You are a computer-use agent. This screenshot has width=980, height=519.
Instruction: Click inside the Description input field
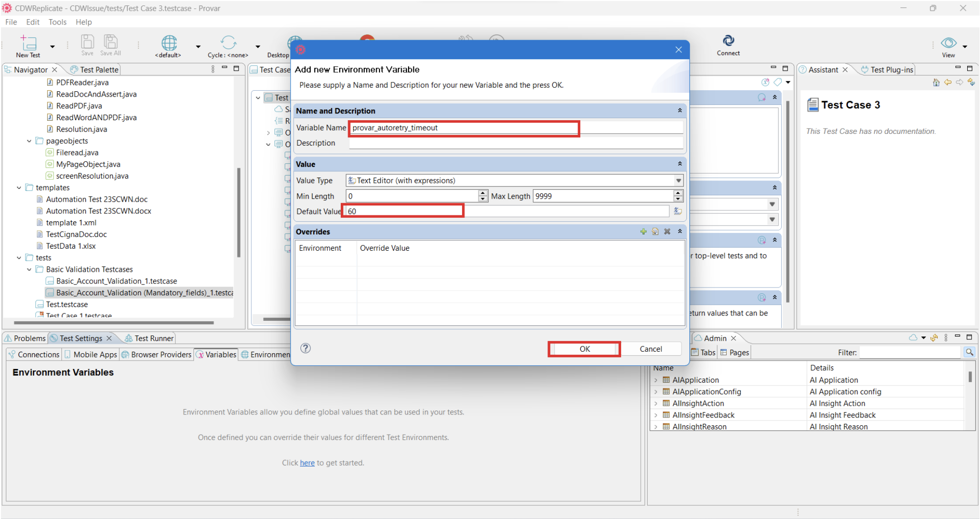(491, 143)
